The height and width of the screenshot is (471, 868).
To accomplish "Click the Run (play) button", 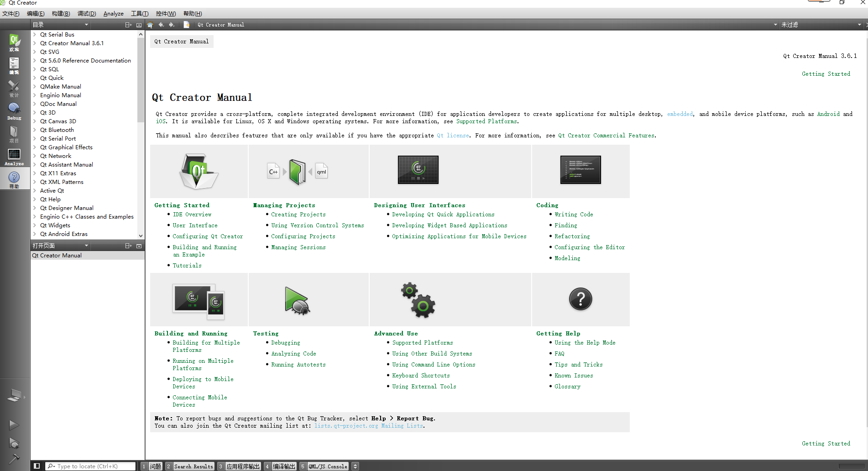I will pyautogui.click(x=14, y=425).
